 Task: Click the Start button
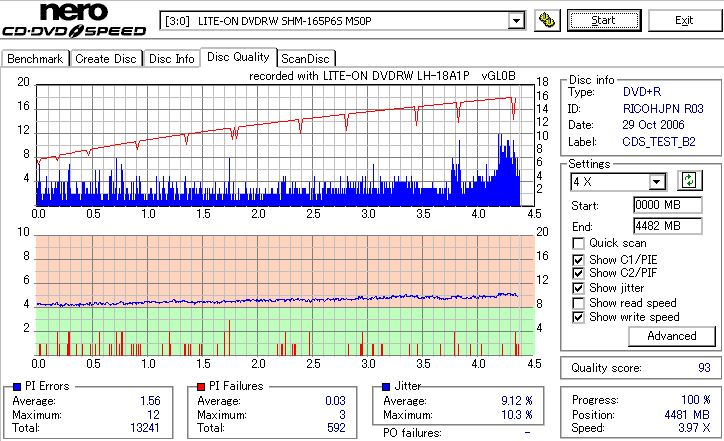point(604,21)
